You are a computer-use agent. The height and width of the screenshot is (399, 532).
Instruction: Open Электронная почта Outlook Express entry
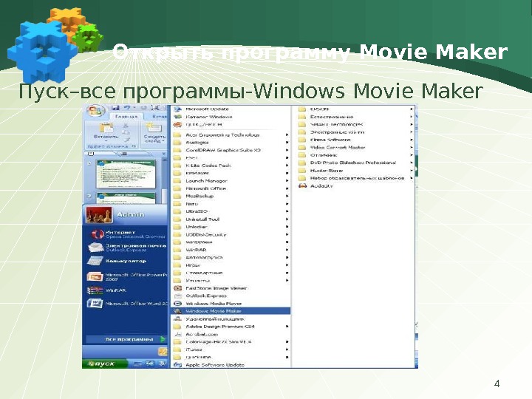click(x=129, y=248)
